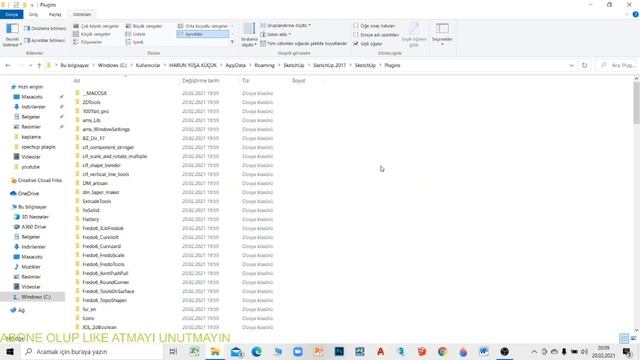This screenshot has width=640, height=360.
Task: Jump to AppData in the breadcrumb
Action: tap(236, 65)
